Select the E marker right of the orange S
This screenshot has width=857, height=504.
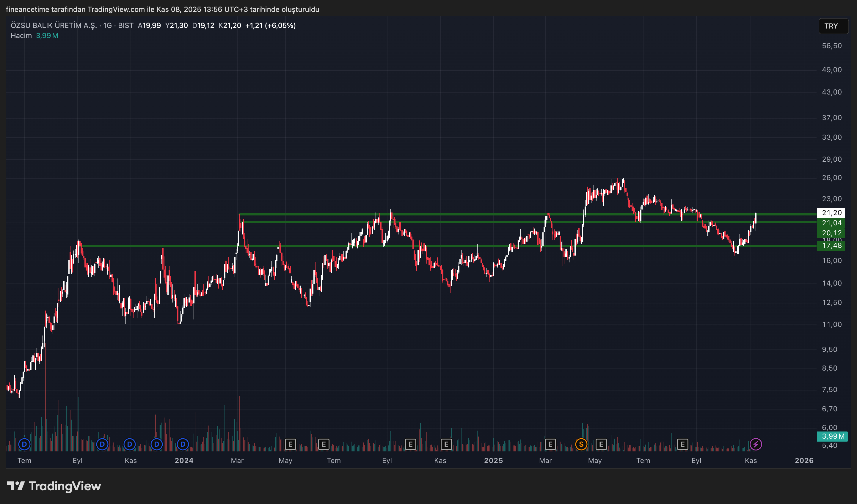click(601, 444)
